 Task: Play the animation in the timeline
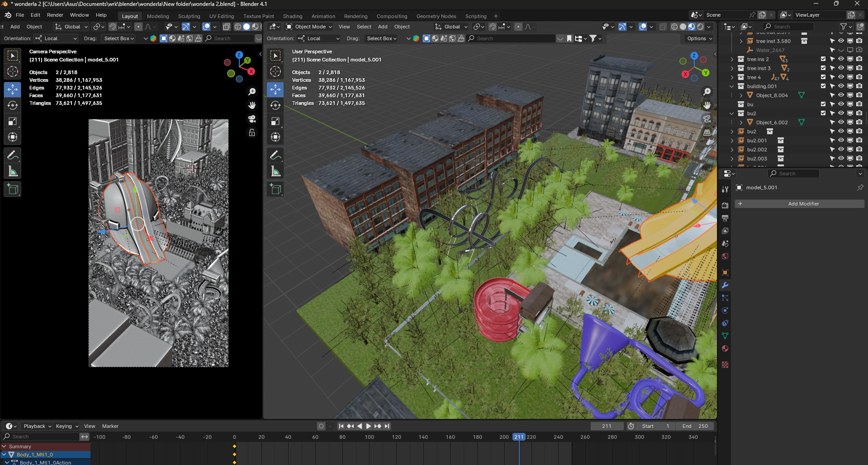368,426
